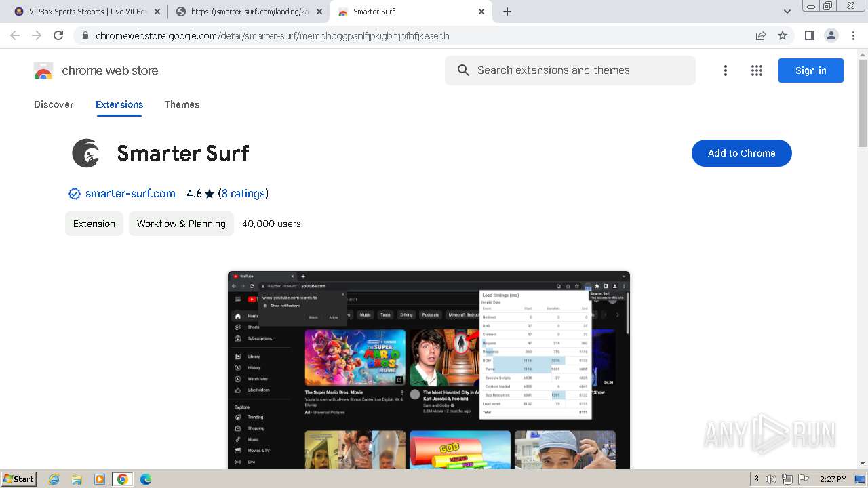Viewport: 868px width, 488px height.
Task: Click the Smarter Surf title heading
Action: pyautogui.click(x=183, y=153)
